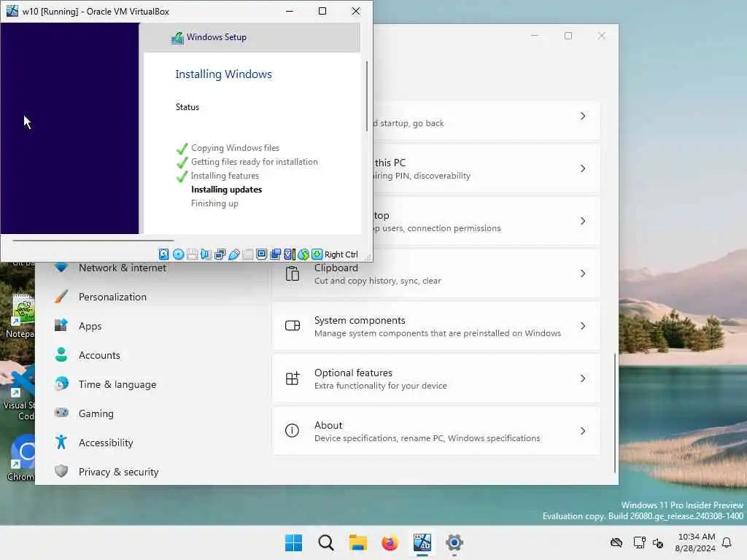The height and width of the screenshot is (560, 747).
Task: Click the network display icon in system tray
Action: 639,542
